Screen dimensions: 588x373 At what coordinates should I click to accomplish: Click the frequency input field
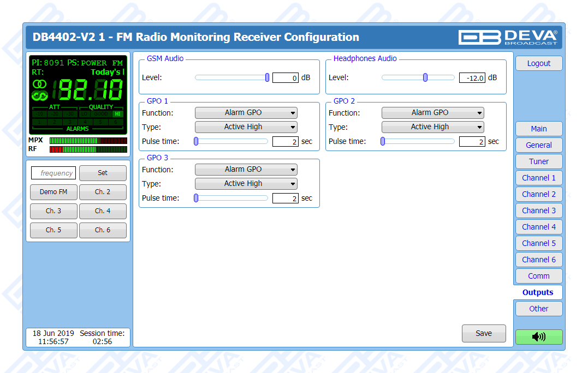(54, 173)
